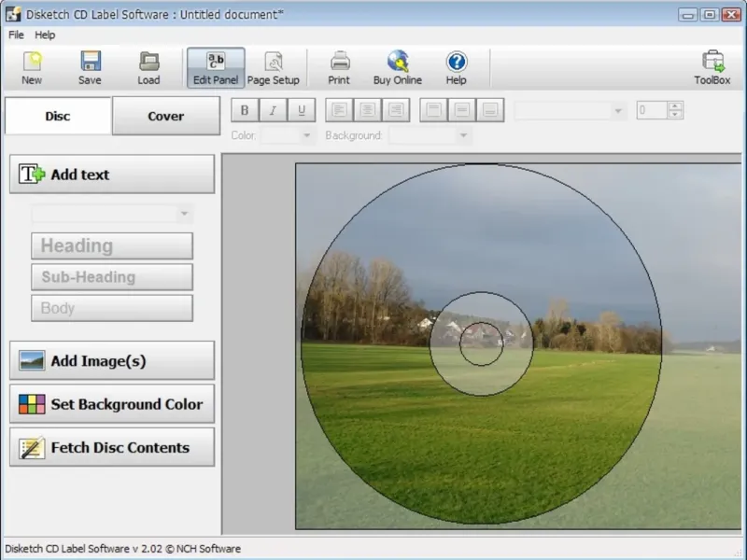Print the disc label
Image resolution: width=747 pixels, height=560 pixels.
click(x=339, y=67)
